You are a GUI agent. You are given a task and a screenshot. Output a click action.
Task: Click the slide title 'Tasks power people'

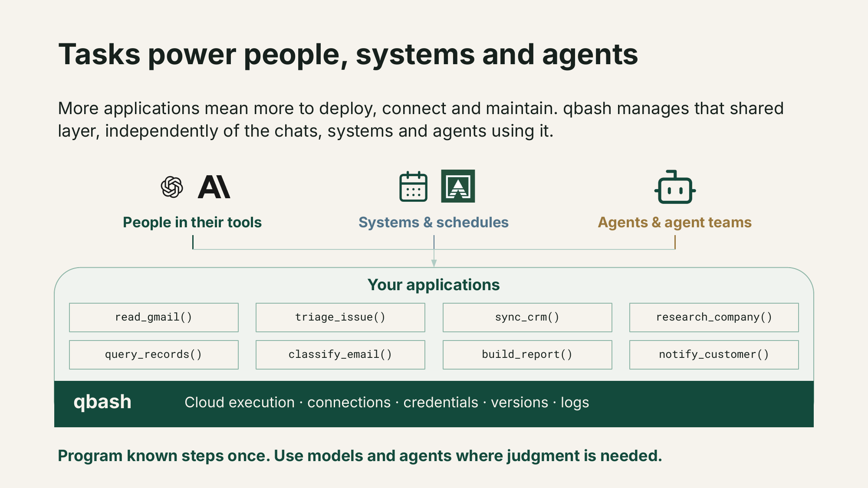pyautogui.click(x=348, y=55)
